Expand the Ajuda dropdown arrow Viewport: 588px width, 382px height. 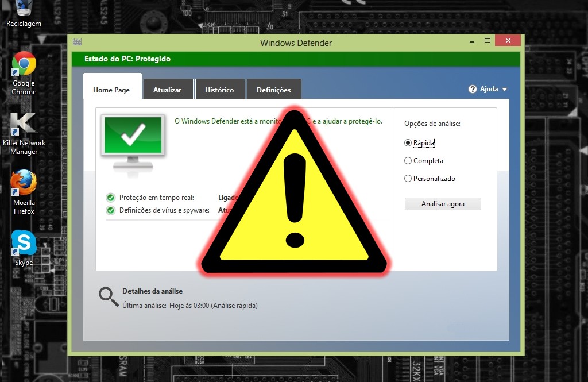tap(504, 89)
